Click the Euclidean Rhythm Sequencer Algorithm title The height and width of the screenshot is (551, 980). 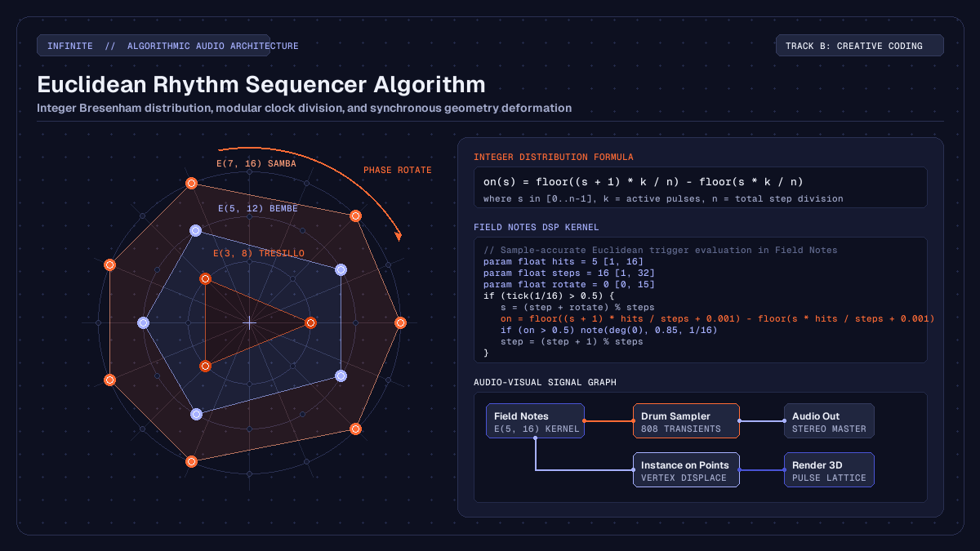click(x=261, y=84)
